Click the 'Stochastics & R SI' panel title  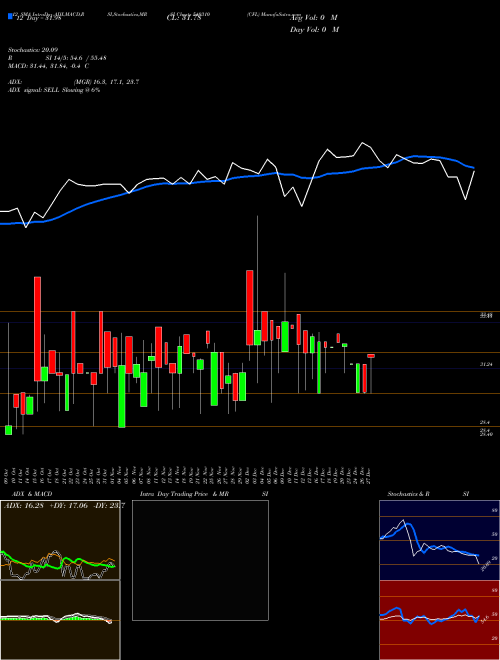click(428, 494)
